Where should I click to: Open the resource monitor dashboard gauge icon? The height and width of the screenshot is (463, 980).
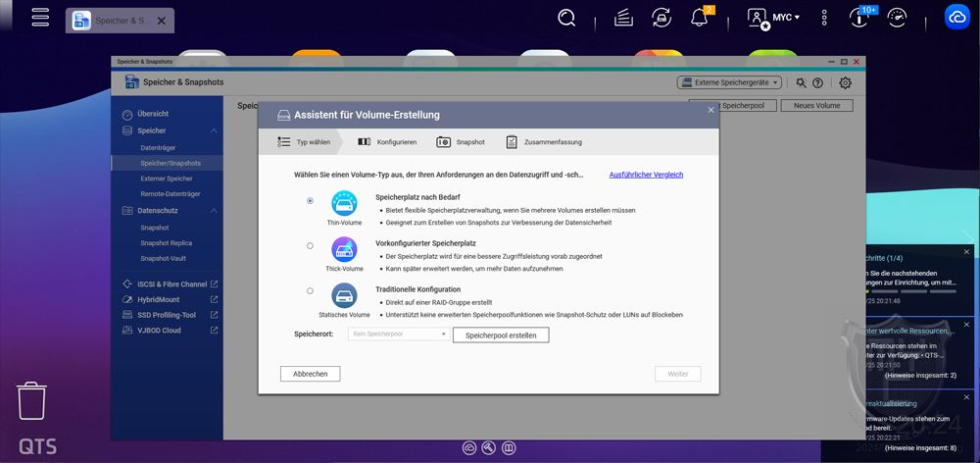click(x=897, y=18)
